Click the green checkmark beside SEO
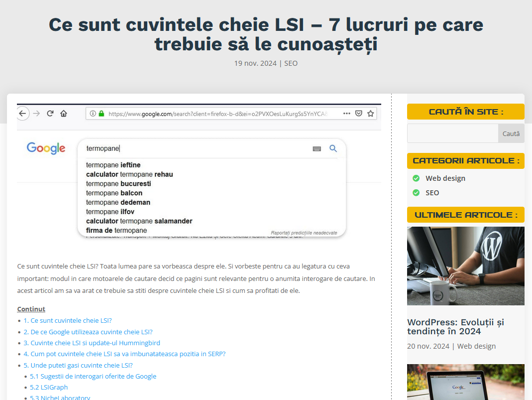Screen dimensions: 532x400 [416, 193]
